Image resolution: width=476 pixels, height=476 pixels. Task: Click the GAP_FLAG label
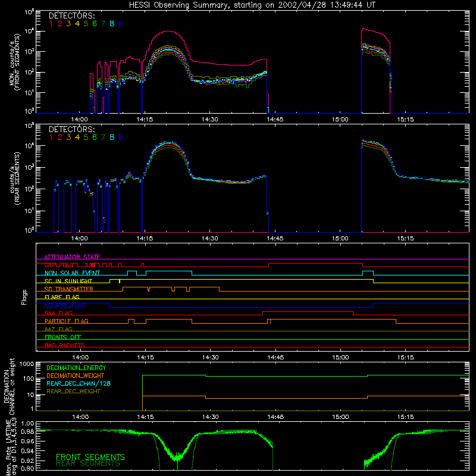coord(59,265)
